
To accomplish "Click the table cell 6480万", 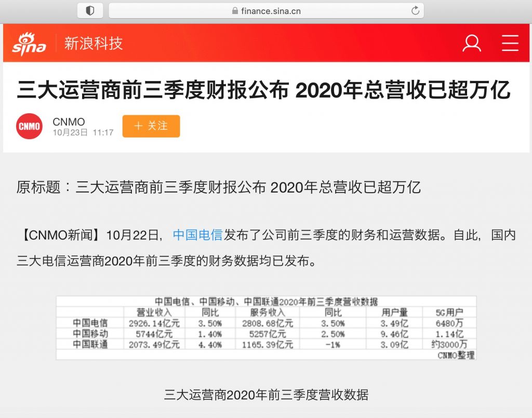I will (449, 323).
